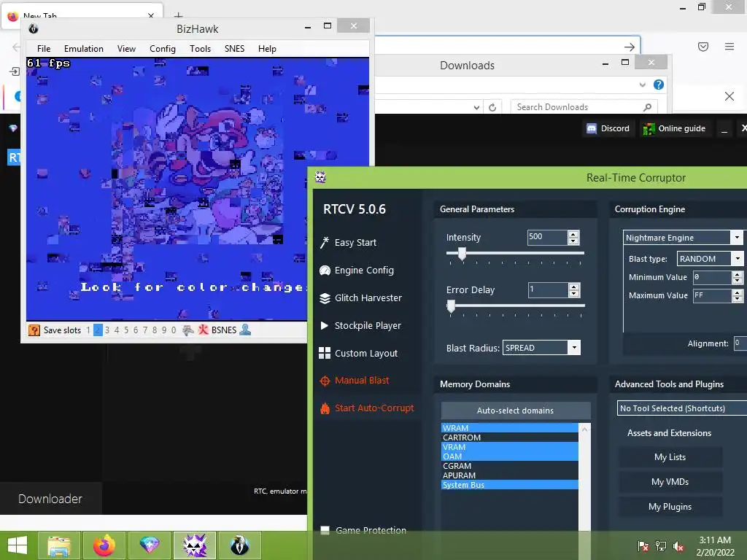Screen dimensions: 747x560
Task: Select save slot 2 in BizHawk
Action: tap(98, 330)
